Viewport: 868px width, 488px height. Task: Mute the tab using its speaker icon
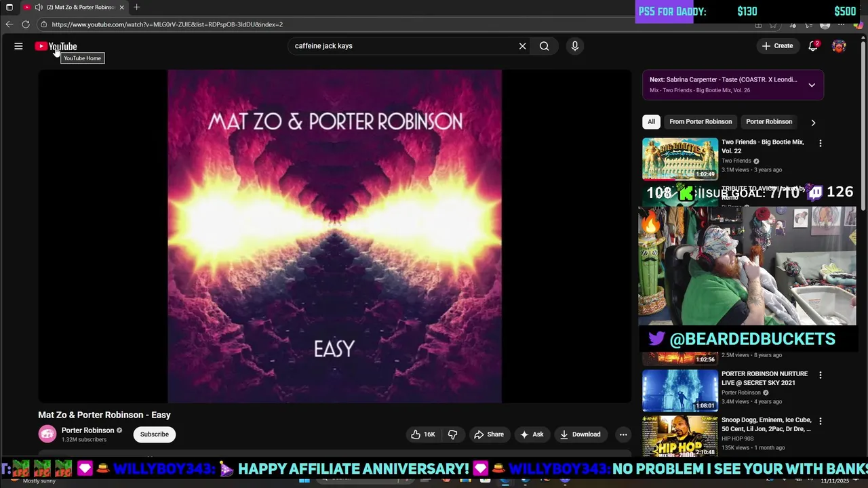(39, 7)
